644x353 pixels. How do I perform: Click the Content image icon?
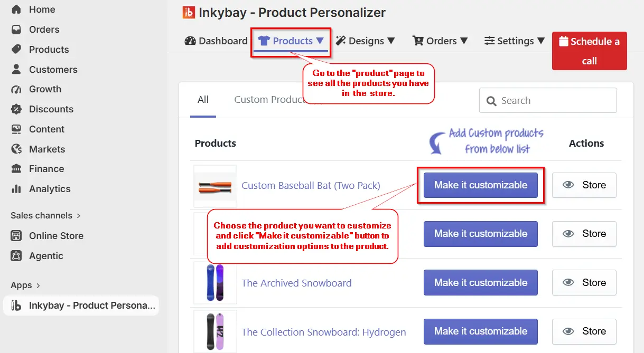point(16,129)
